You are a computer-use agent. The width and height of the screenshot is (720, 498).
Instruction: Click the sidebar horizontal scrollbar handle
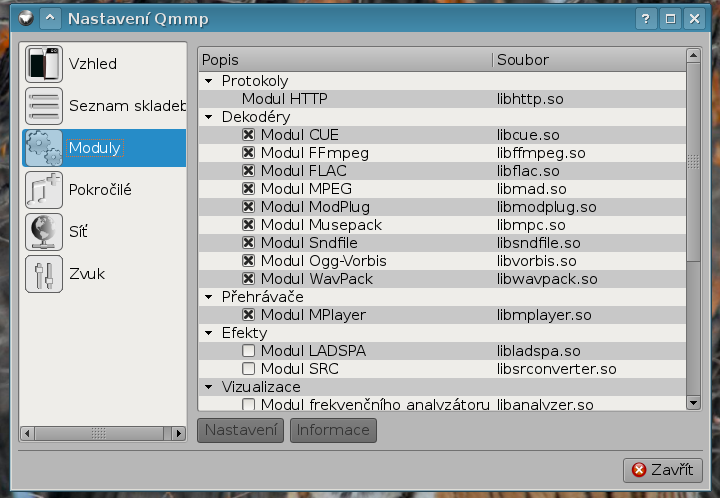99,433
